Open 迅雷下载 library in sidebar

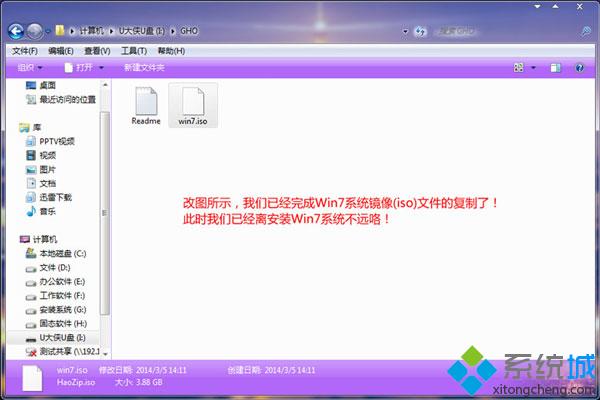pyautogui.click(x=49, y=198)
